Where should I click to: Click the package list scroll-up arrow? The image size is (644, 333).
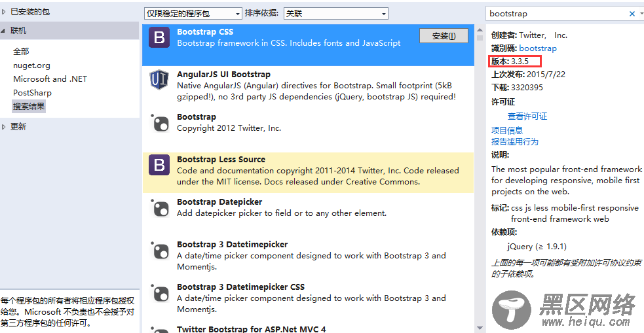coord(480,30)
